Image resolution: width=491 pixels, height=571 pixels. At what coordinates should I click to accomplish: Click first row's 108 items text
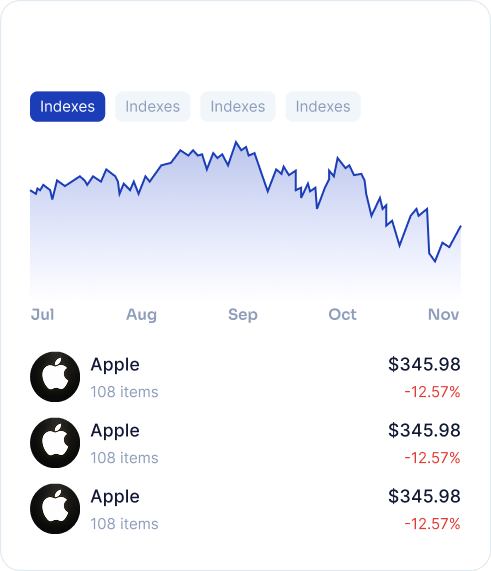pos(125,392)
